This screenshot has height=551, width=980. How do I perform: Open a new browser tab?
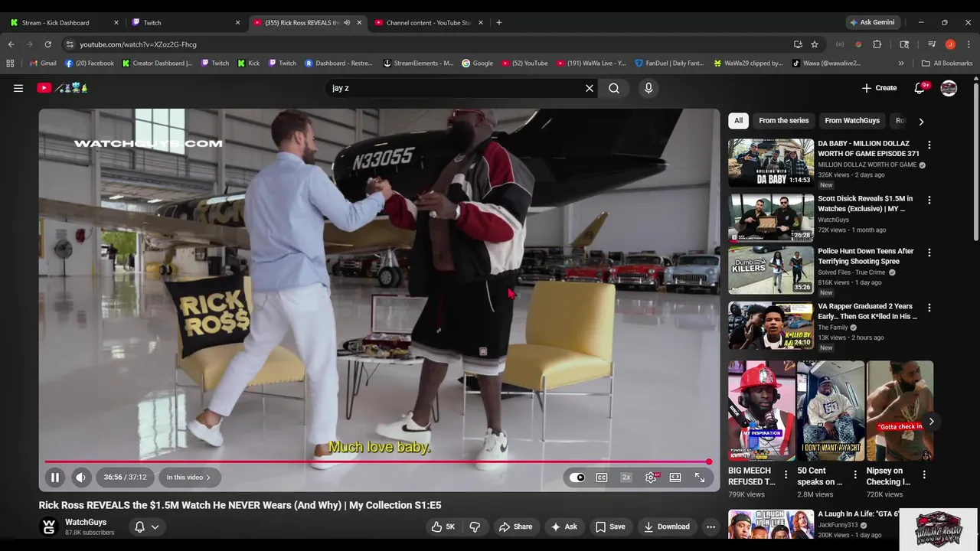pos(499,22)
